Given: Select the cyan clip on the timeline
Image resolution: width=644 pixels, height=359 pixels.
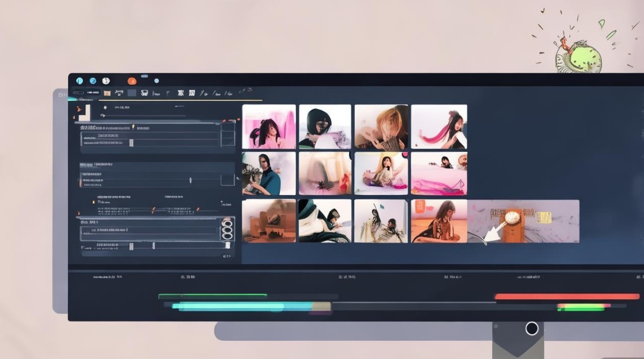Looking at the screenshot, I should [242, 306].
